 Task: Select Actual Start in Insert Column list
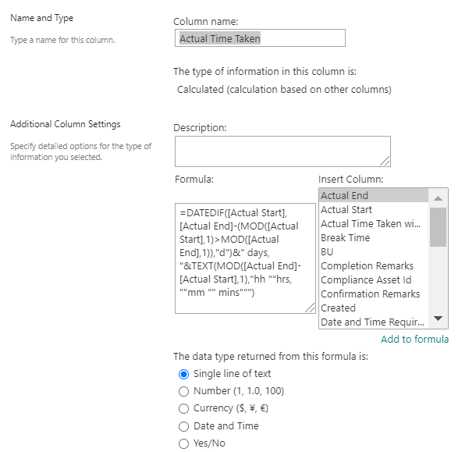pos(374,209)
